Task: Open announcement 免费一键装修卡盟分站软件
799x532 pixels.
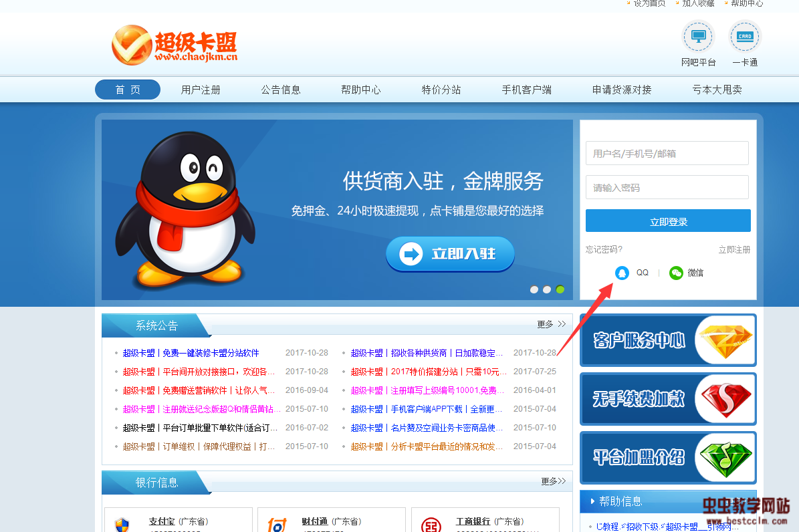Action: [x=191, y=353]
